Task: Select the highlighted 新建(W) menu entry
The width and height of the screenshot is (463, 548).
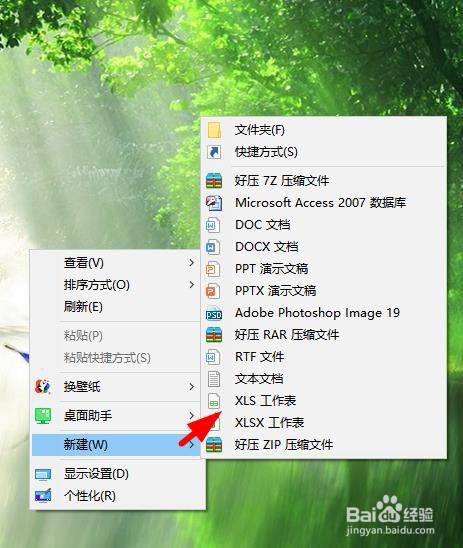Action: pos(116,445)
